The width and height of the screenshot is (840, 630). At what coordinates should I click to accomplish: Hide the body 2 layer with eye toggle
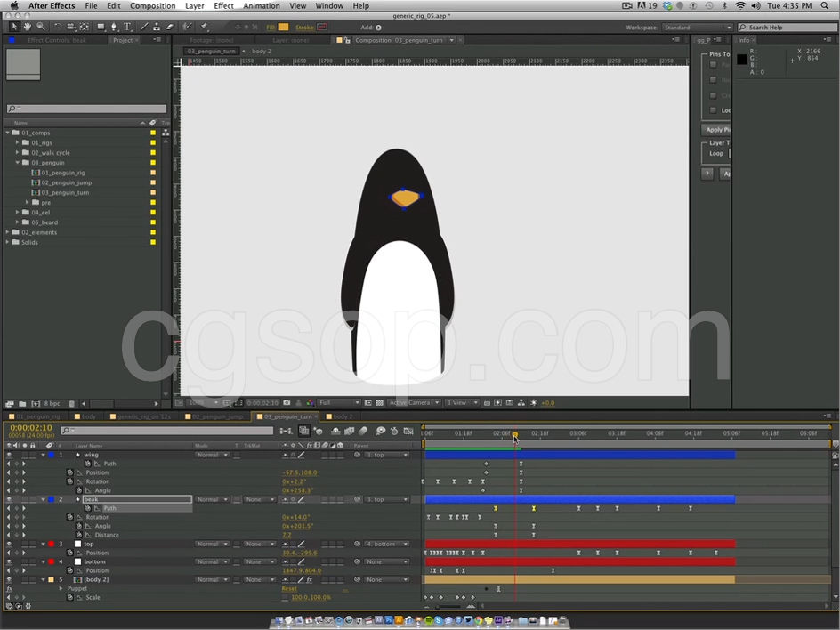[x=9, y=579]
